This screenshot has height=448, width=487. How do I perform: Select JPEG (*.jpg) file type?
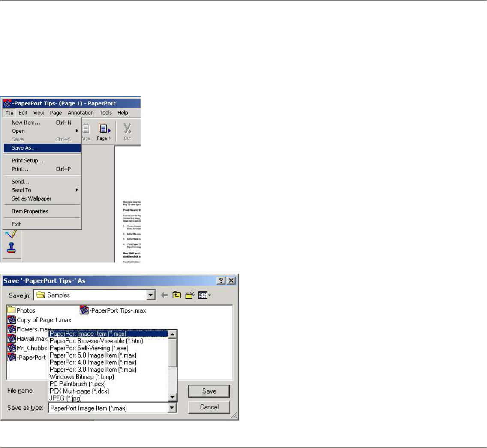click(108, 398)
